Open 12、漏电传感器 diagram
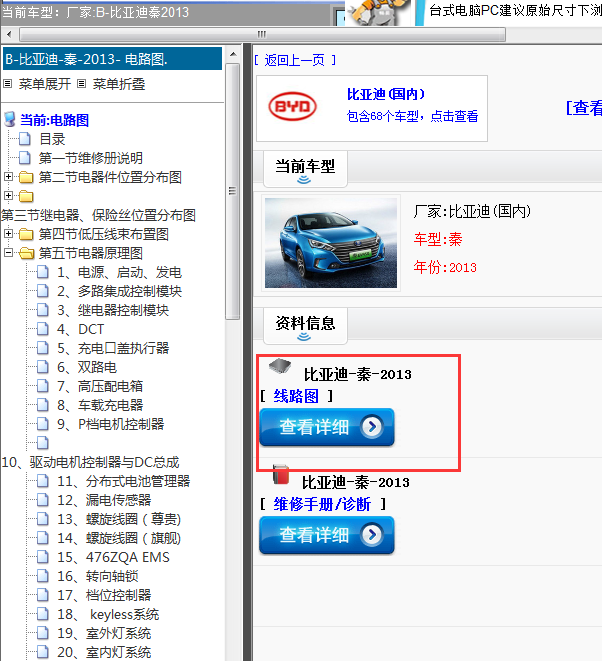The width and height of the screenshot is (602, 661). [x=104, y=500]
